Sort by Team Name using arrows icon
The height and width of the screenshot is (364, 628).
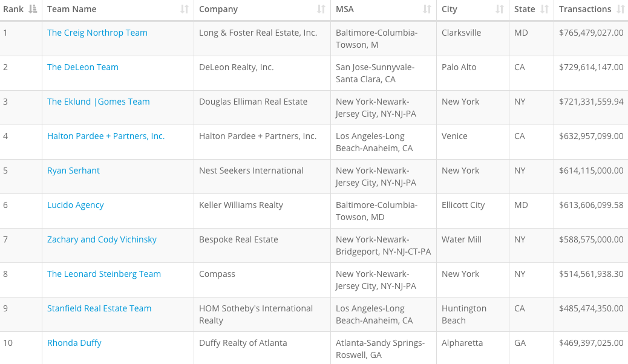click(185, 9)
